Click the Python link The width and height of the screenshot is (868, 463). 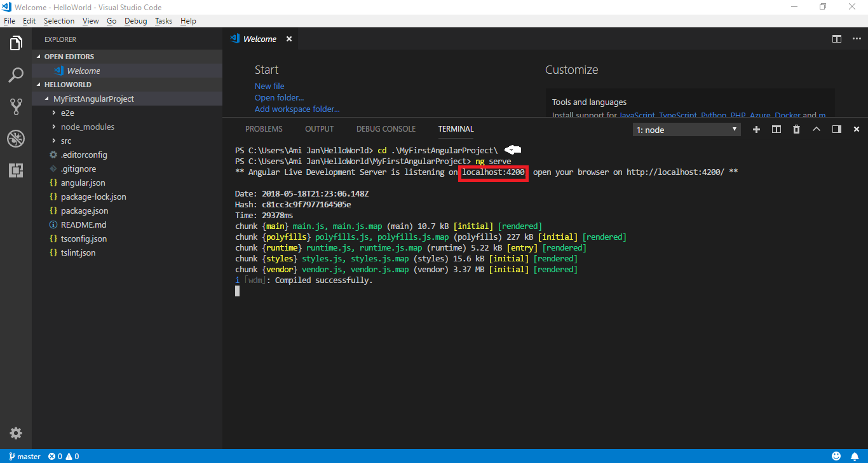click(714, 115)
